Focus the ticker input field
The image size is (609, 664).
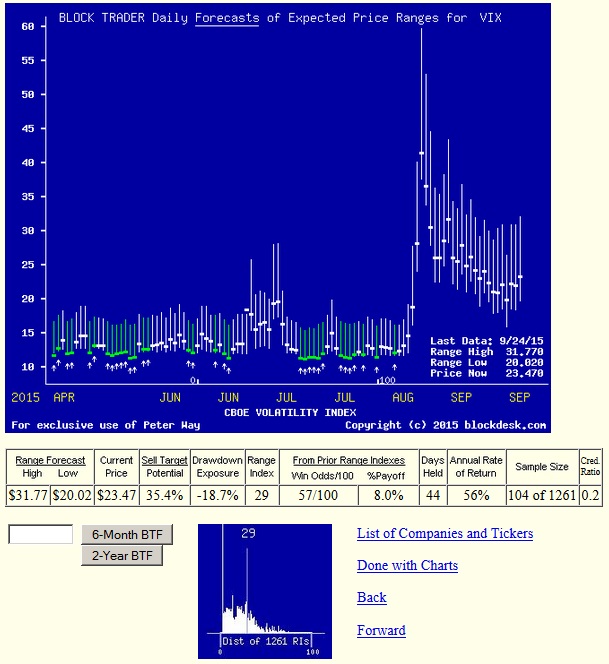pos(41,534)
